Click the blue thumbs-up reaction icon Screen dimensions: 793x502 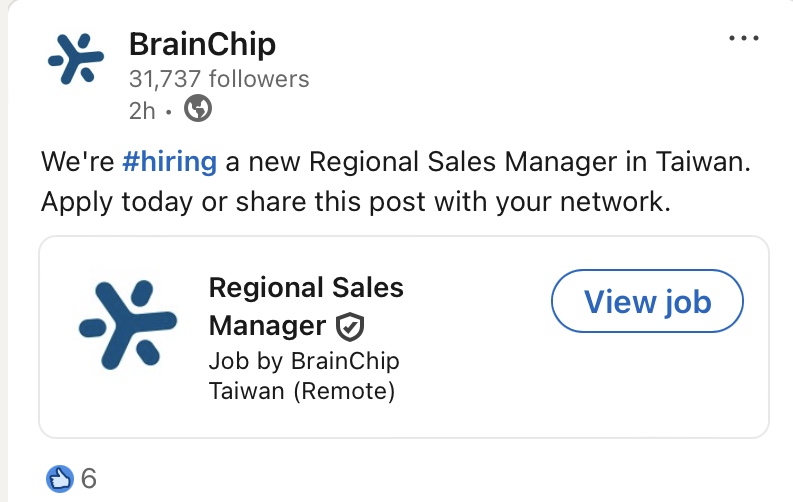coord(60,479)
